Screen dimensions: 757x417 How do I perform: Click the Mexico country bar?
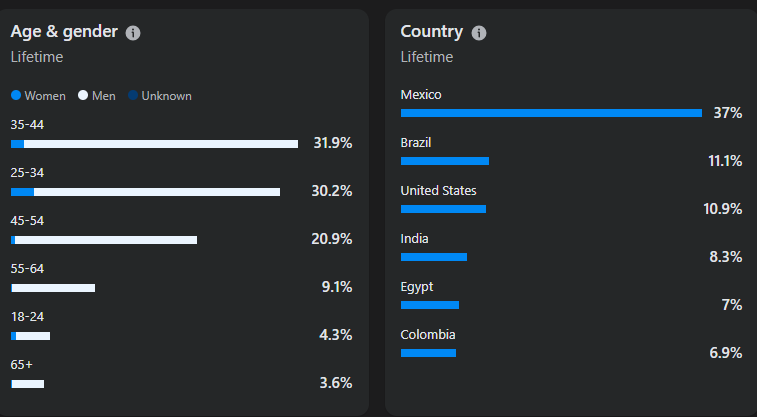551,113
